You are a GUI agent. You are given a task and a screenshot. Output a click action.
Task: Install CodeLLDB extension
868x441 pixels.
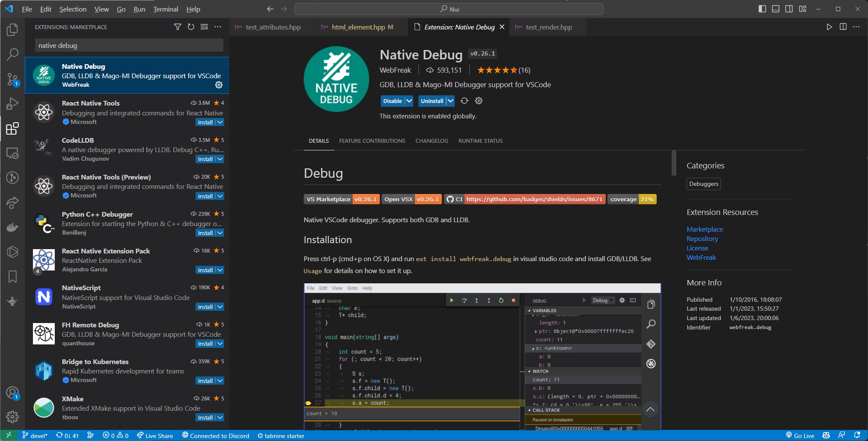point(205,159)
